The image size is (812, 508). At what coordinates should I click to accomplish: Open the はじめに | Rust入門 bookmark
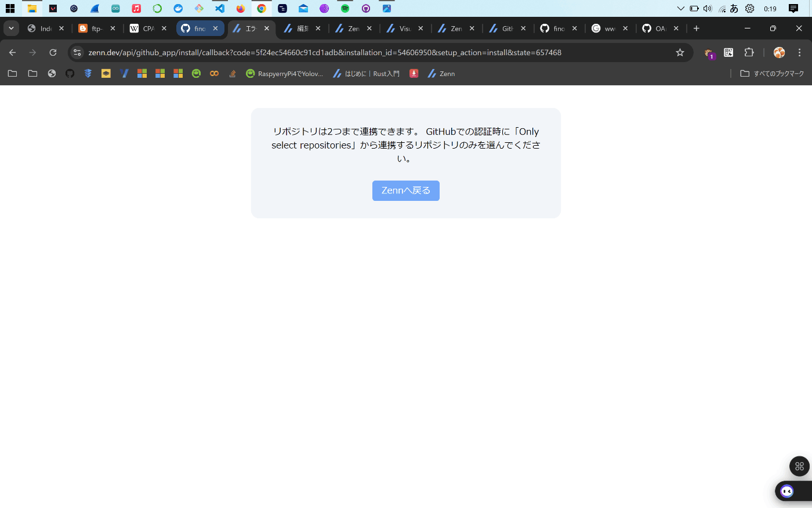[366, 74]
